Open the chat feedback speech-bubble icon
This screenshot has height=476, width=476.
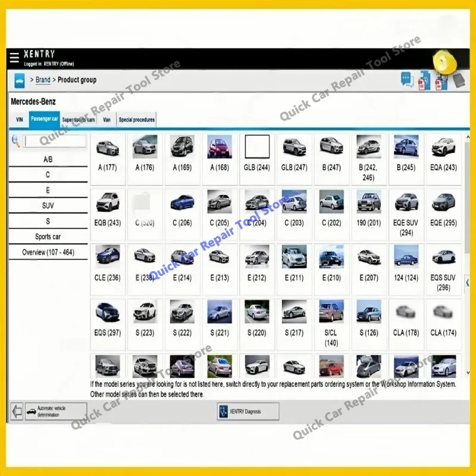[407, 80]
